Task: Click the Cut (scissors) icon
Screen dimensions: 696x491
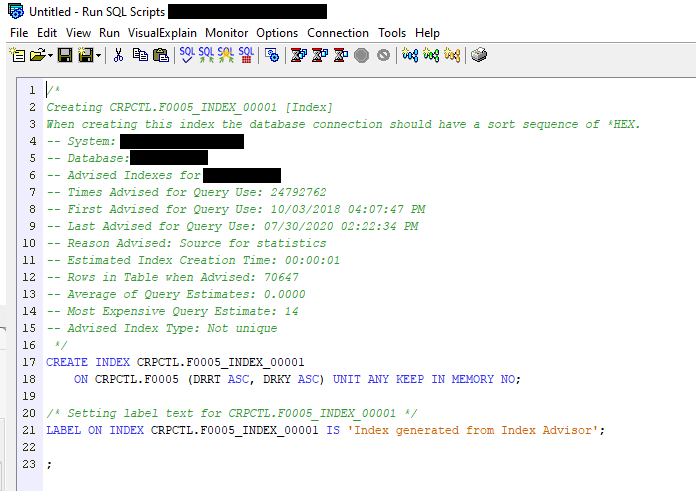Action: coord(118,55)
